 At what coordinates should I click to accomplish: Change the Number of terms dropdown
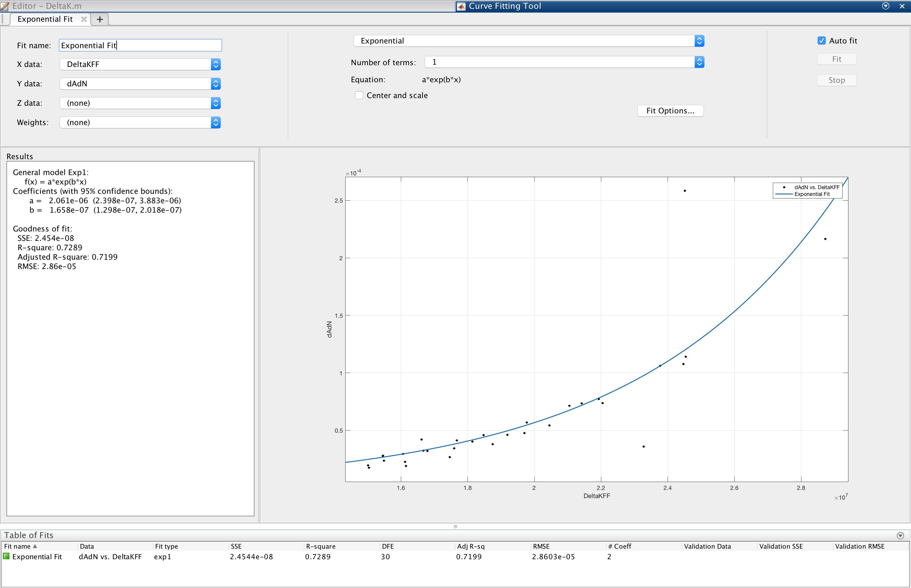pos(699,62)
